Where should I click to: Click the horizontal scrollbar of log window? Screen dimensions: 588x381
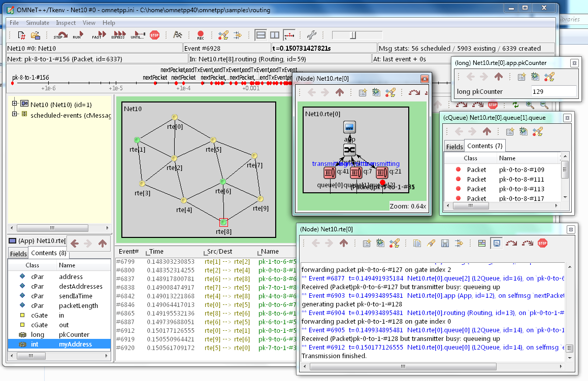point(403,366)
